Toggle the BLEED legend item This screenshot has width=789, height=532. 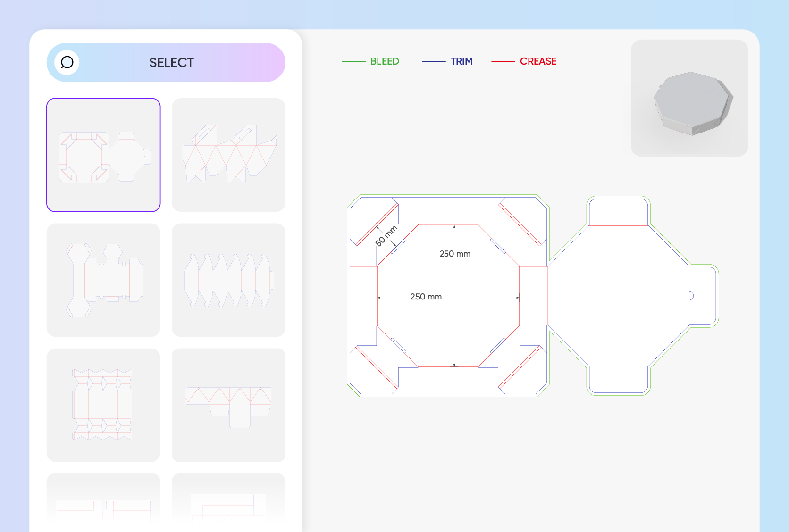click(x=370, y=61)
